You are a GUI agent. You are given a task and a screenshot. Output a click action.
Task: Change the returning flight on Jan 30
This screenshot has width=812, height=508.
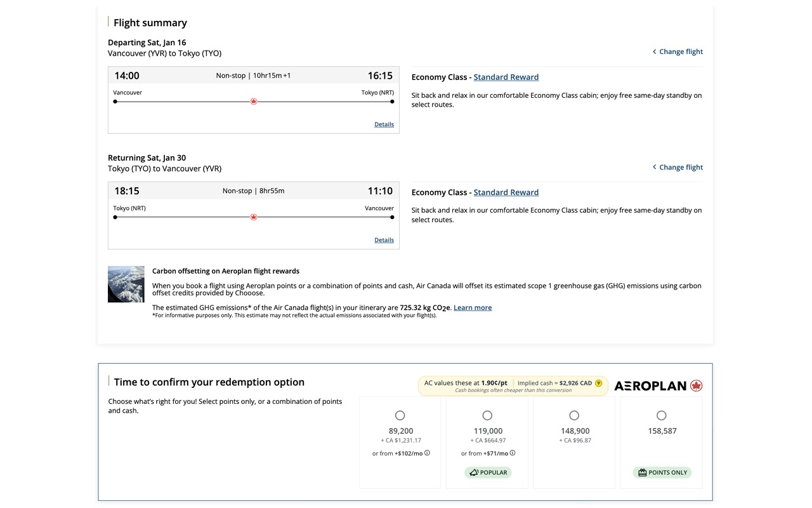[x=678, y=167]
